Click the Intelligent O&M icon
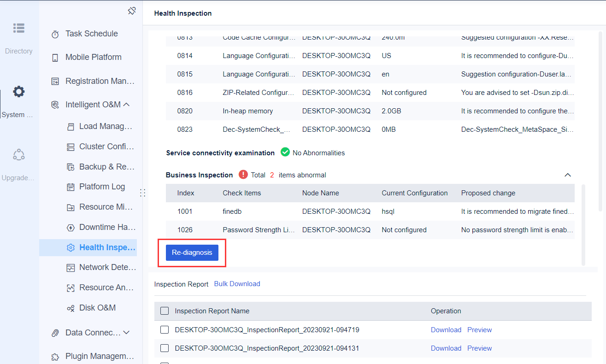This screenshot has width=606, height=364. (x=55, y=105)
